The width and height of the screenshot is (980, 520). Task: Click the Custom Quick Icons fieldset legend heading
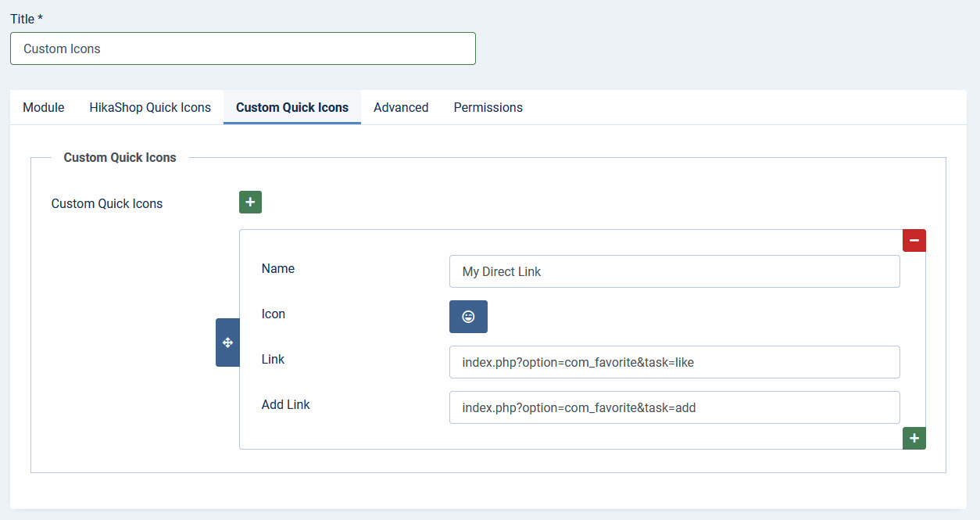(120, 157)
